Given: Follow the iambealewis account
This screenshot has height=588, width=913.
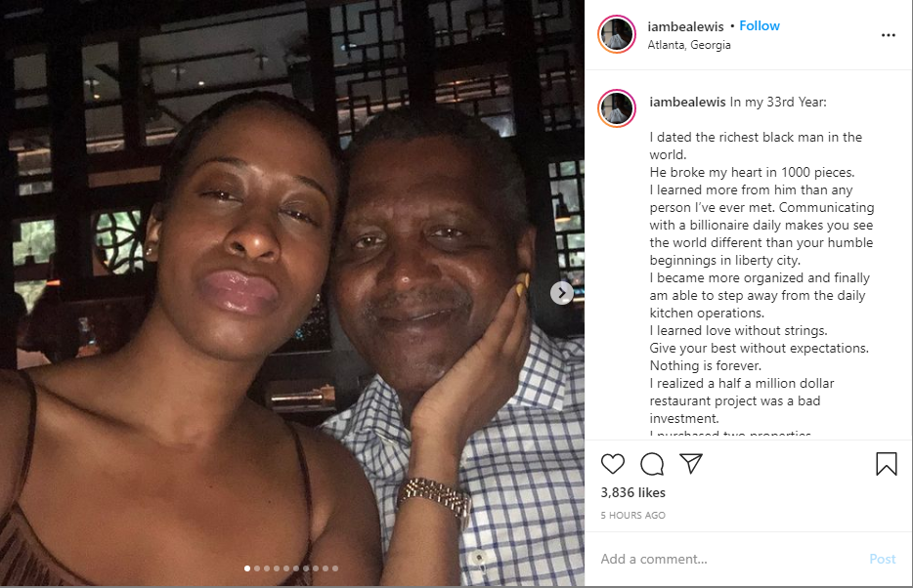Looking at the screenshot, I should [760, 25].
